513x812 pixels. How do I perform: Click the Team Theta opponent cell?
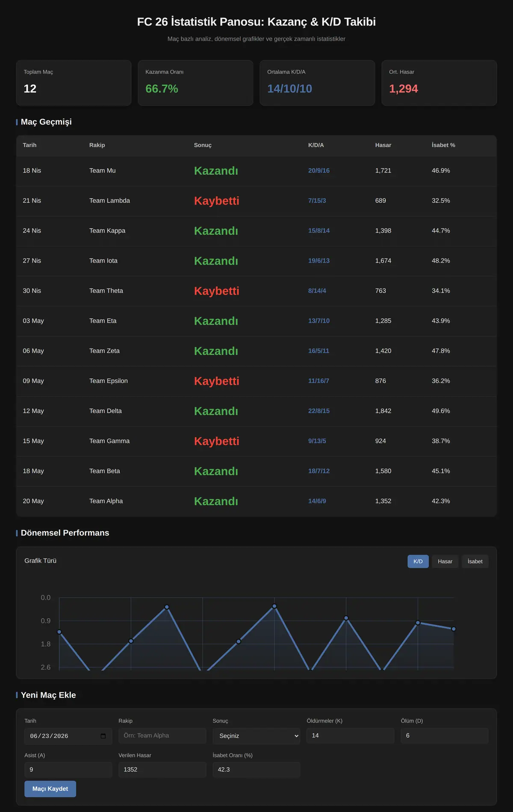point(106,291)
